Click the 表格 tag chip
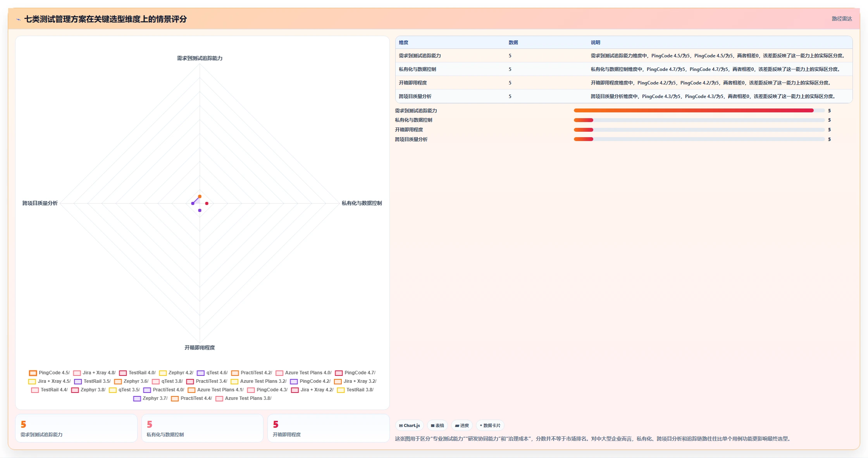This screenshot has height=458, width=868. 437,425
